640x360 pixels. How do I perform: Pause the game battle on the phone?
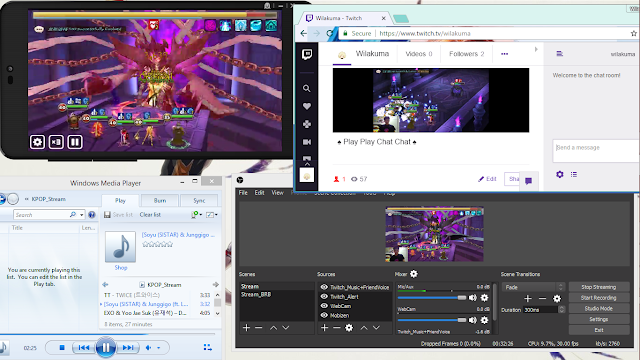75,142
